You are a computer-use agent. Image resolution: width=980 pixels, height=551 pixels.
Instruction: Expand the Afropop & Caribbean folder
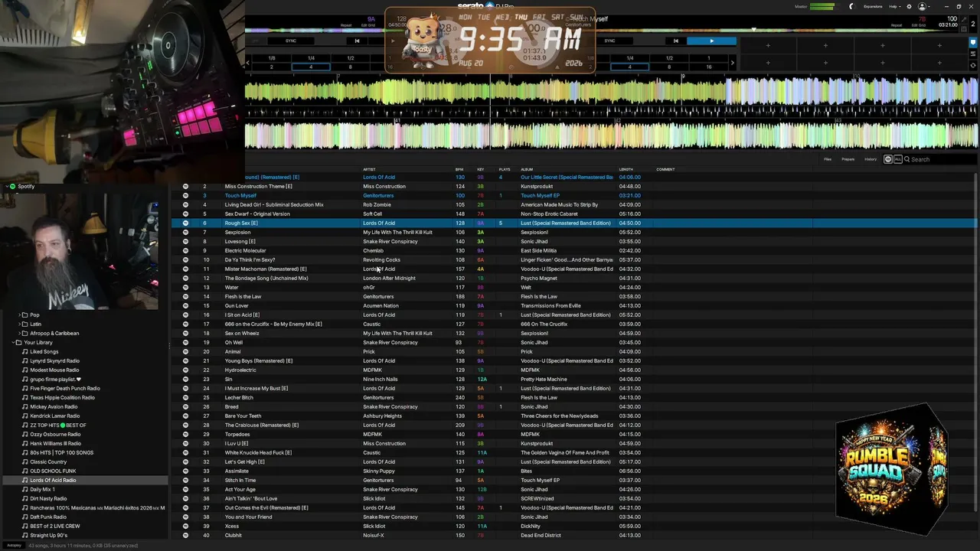pyautogui.click(x=20, y=333)
